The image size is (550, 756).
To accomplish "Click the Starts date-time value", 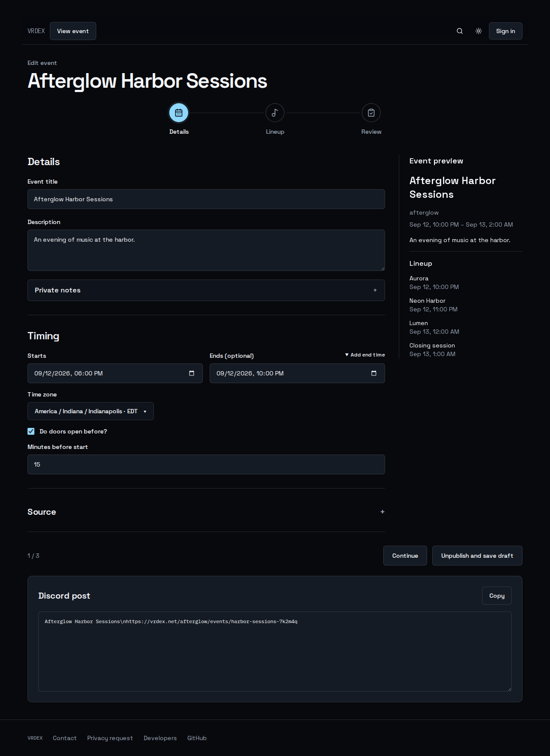I will pyautogui.click(x=69, y=373).
